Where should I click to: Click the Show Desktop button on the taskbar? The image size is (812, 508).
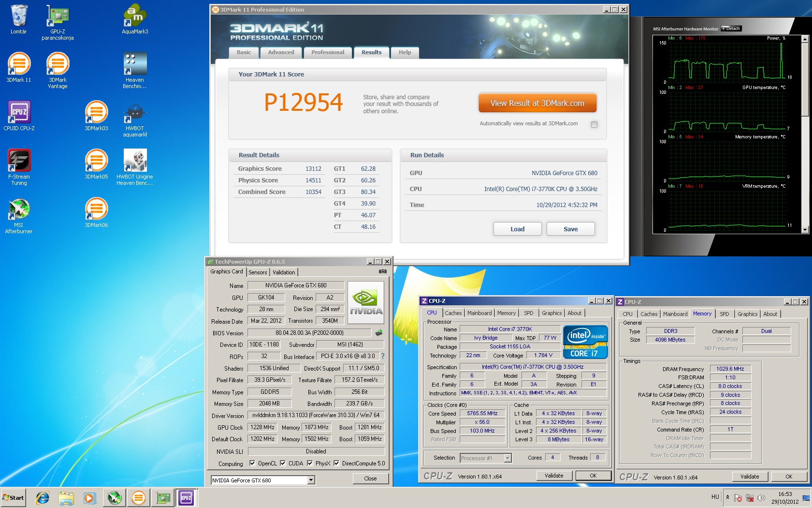[x=806, y=497]
